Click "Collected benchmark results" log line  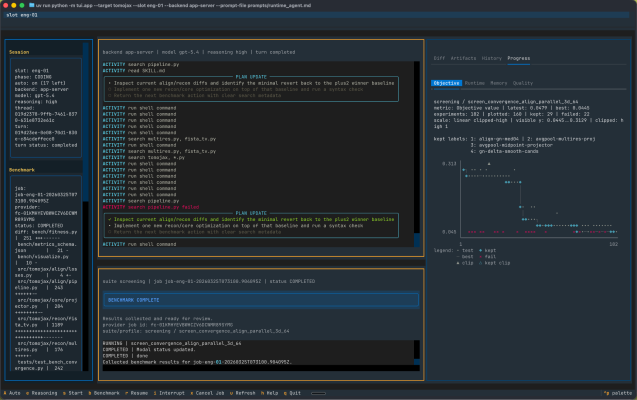coord(197,362)
